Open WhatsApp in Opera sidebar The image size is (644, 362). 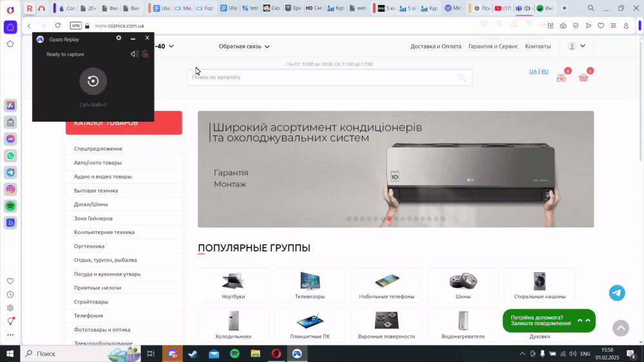10,156
